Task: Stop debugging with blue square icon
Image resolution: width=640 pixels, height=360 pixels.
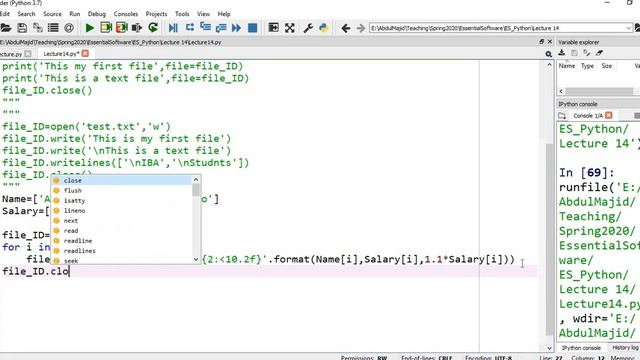Action: point(253,28)
